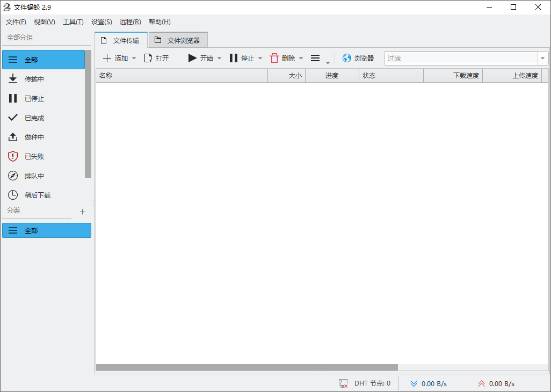Switch to the 文件传输 tab
Viewport: 551px width, 392px height.
[x=121, y=40]
